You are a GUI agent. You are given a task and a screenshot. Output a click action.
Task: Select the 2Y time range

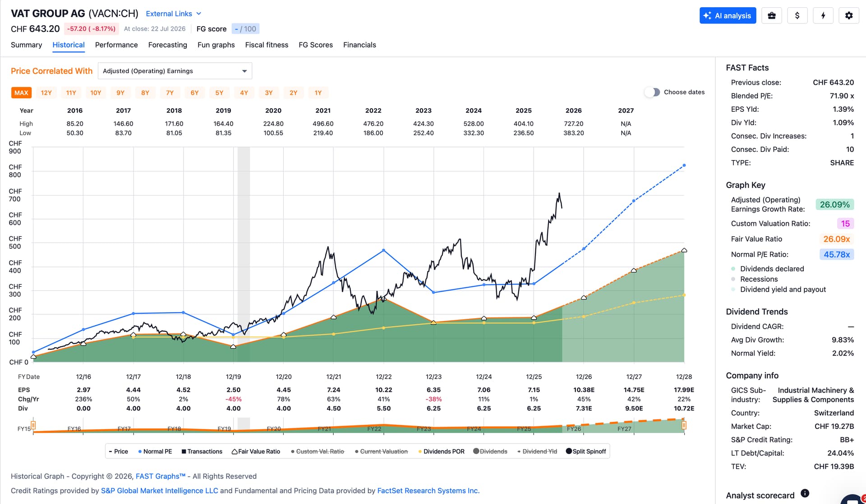pyautogui.click(x=294, y=93)
